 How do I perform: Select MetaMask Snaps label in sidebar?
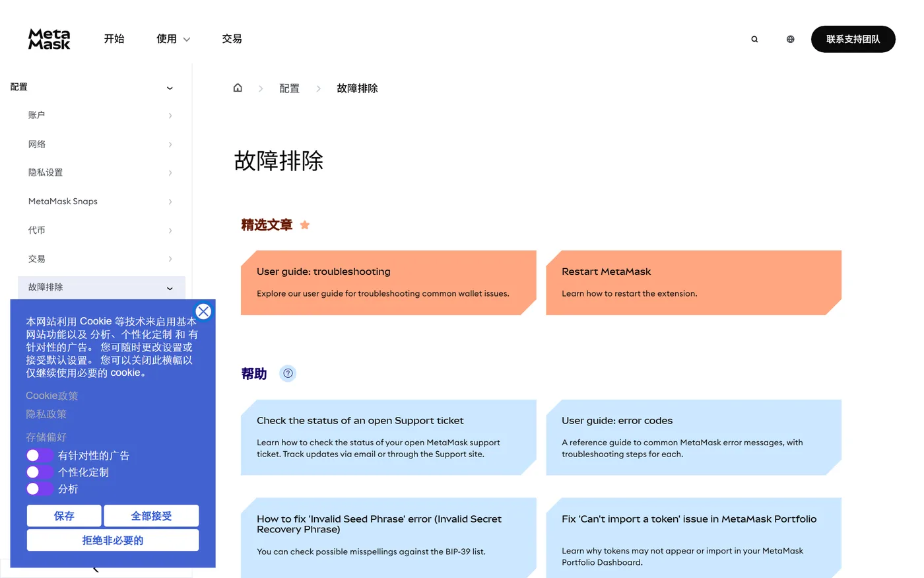63,201
